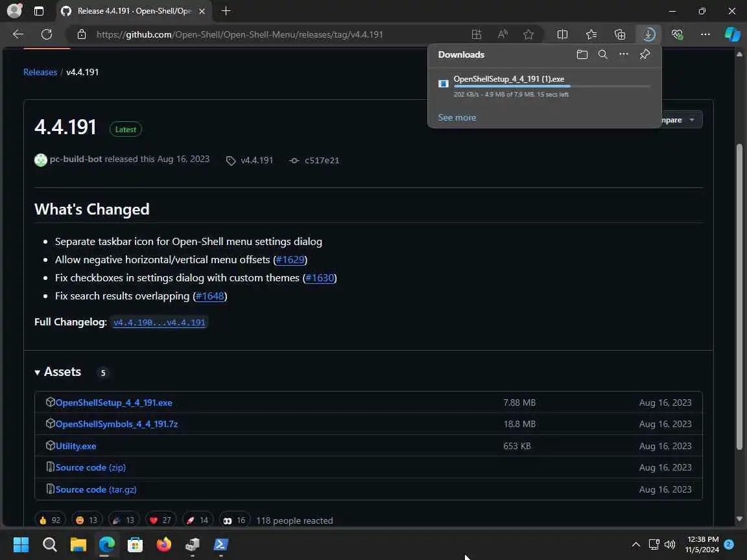
Task: Open volume control in system tray
Action: point(670,544)
